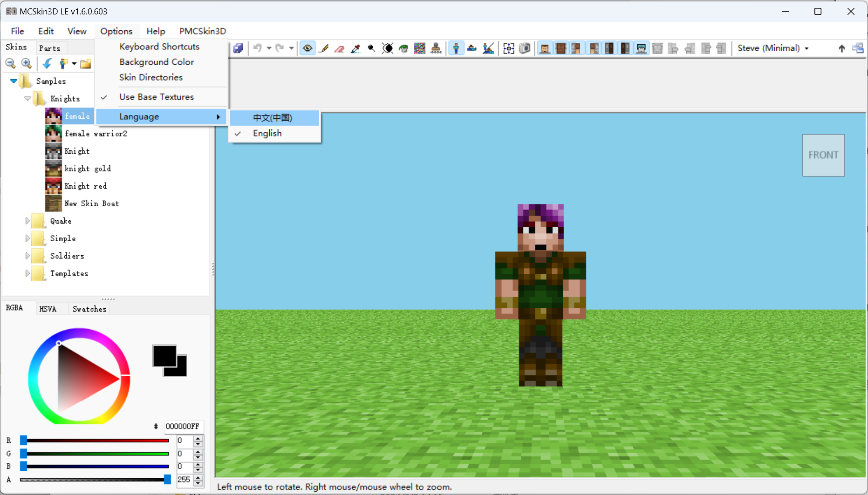Toggle chest visibility
Screen dimensions: 868x495
pyautogui.click(x=561, y=48)
